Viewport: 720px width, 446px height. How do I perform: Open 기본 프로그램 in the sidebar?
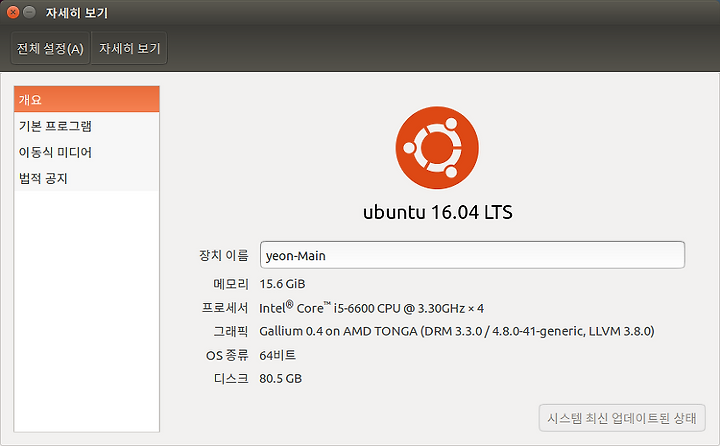click(x=87, y=126)
